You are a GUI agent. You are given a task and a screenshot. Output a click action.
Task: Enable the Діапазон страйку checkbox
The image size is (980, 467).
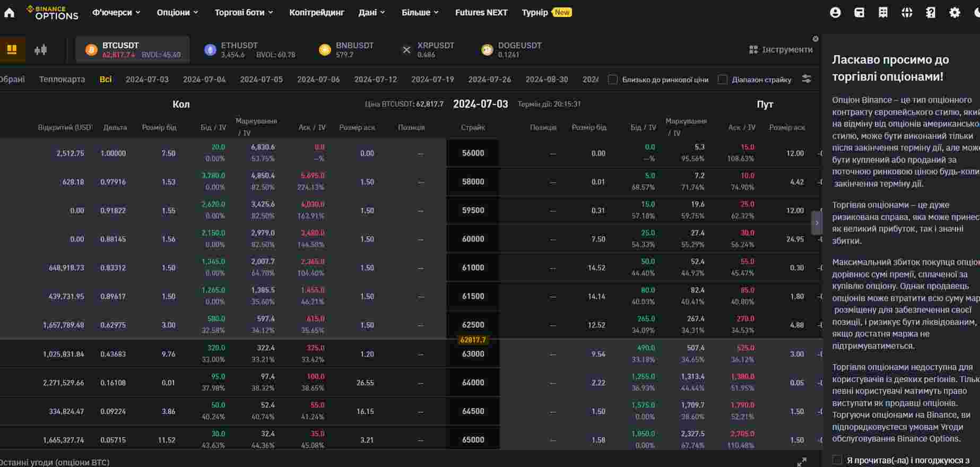[x=722, y=80]
